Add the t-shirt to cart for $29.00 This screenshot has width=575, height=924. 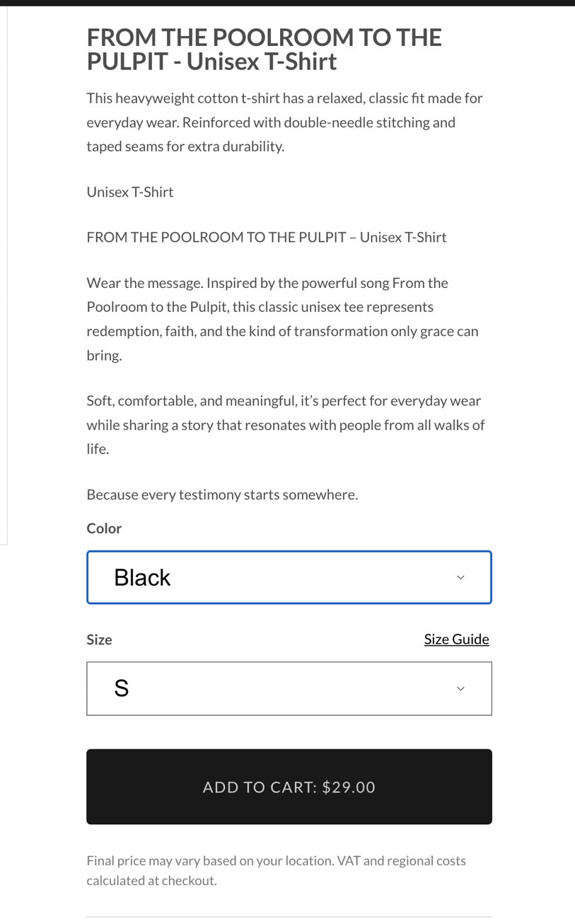289,787
